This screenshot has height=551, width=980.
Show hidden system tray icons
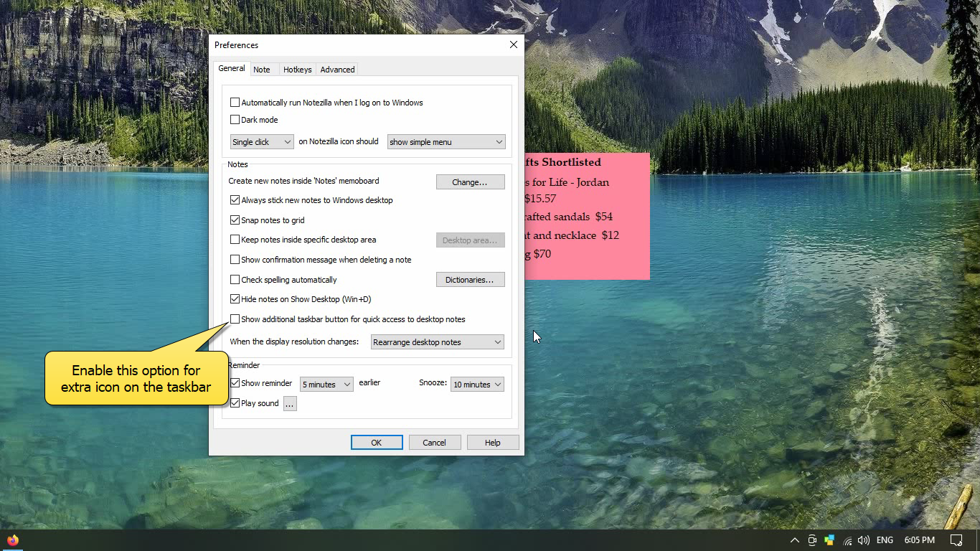pyautogui.click(x=794, y=540)
